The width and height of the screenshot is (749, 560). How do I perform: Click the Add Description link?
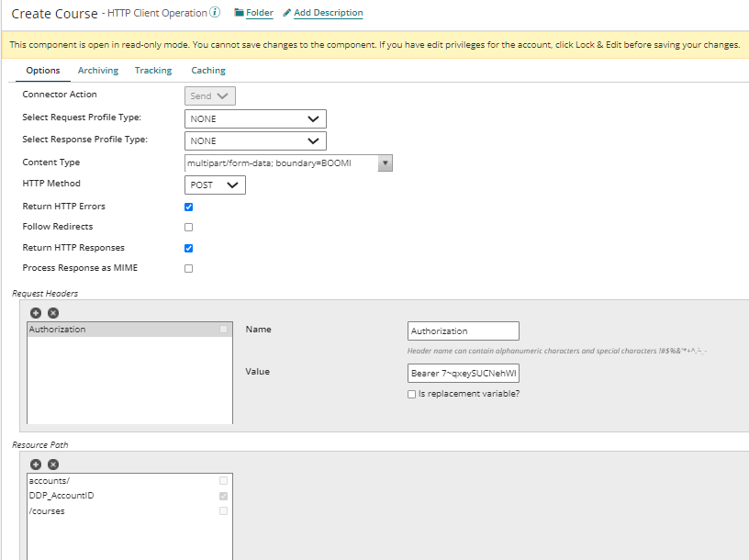[x=328, y=13]
